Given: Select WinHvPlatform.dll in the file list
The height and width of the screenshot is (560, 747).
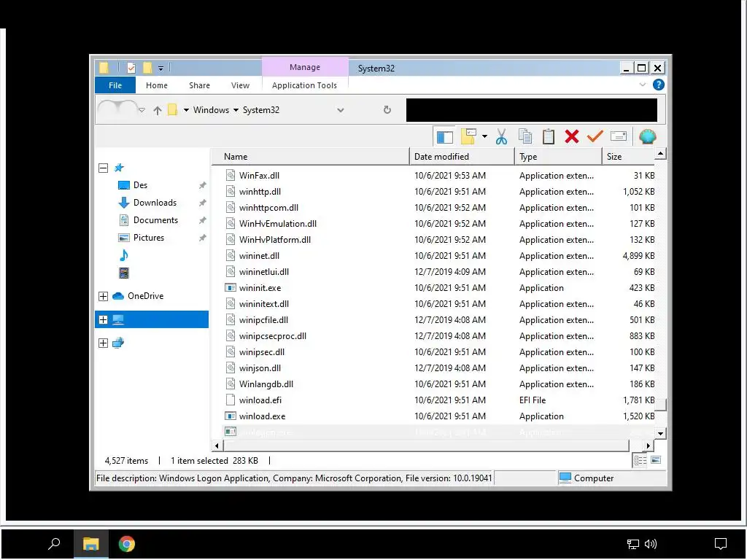Looking at the screenshot, I should click(439, 240).
